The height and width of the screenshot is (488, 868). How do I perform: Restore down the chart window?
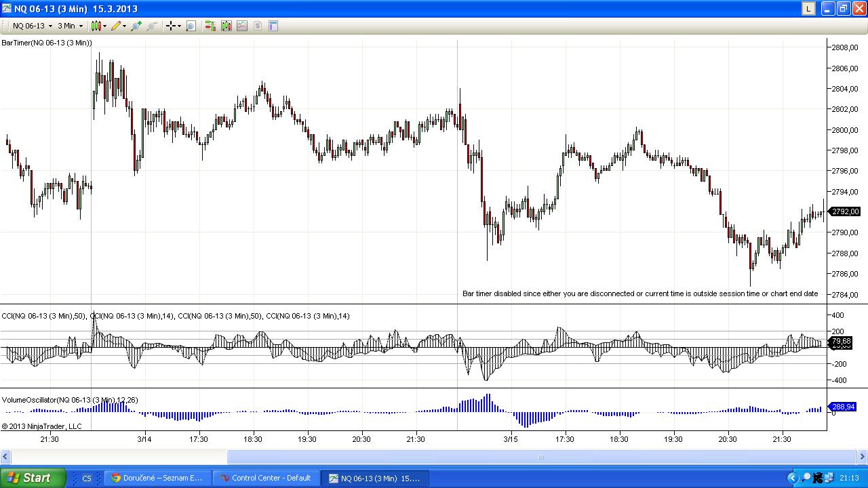843,8
